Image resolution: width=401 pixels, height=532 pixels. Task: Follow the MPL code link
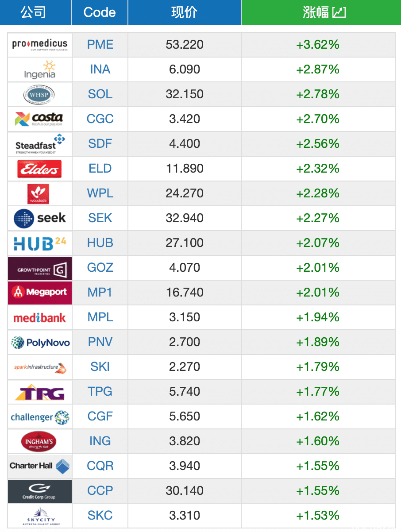click(x=100, y=317)
